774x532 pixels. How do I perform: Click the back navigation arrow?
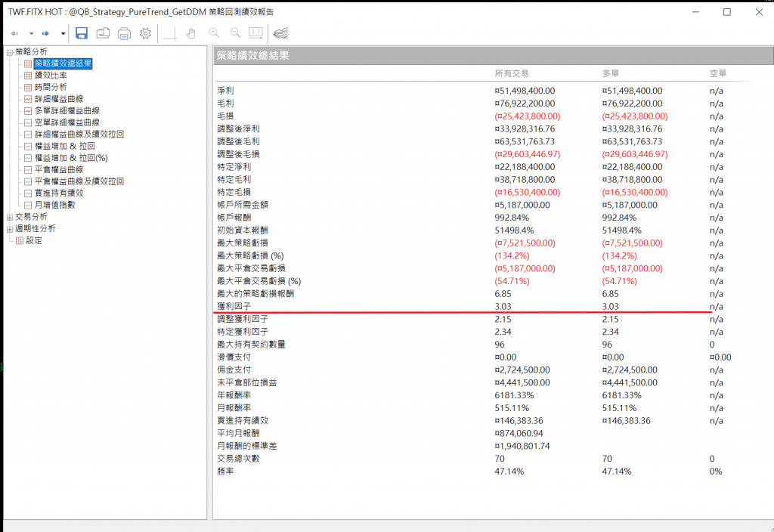(15, 33)
